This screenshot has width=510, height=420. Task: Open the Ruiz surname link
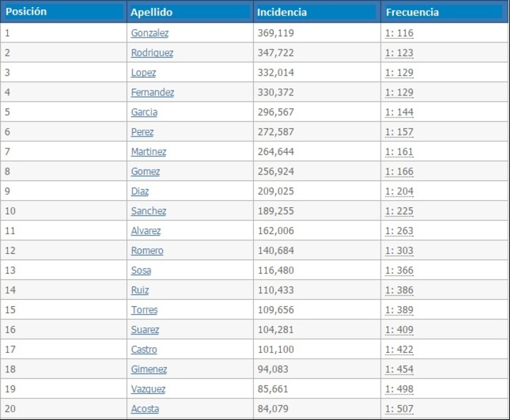pos(140,290)
